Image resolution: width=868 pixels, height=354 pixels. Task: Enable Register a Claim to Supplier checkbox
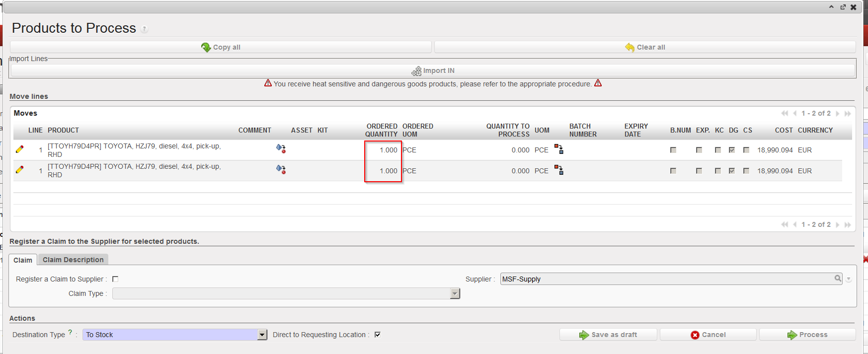(115, 279)
